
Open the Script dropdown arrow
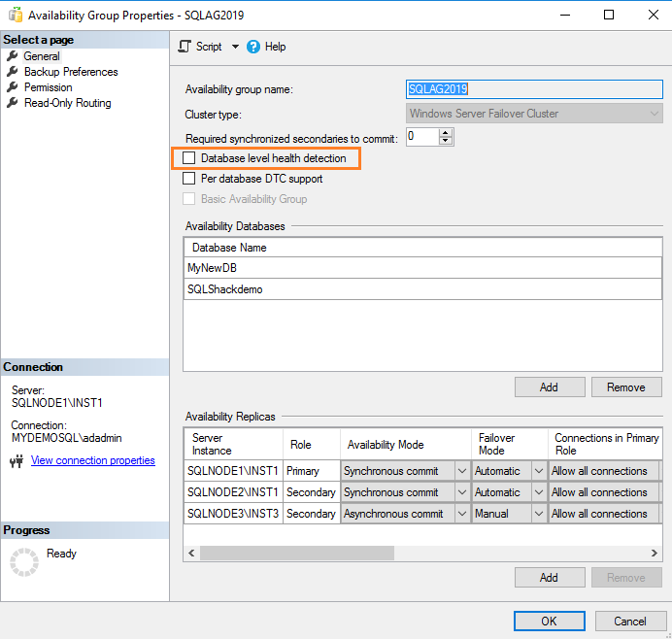tap(235, 47)
